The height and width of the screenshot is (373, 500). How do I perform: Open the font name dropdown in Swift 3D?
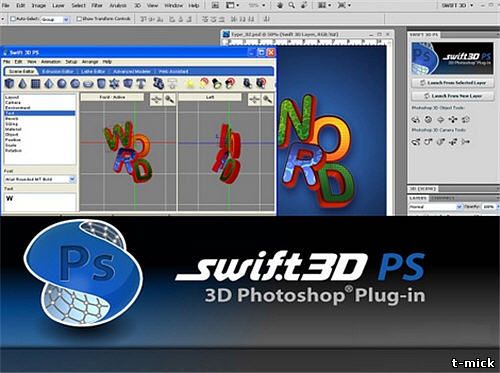40,179
